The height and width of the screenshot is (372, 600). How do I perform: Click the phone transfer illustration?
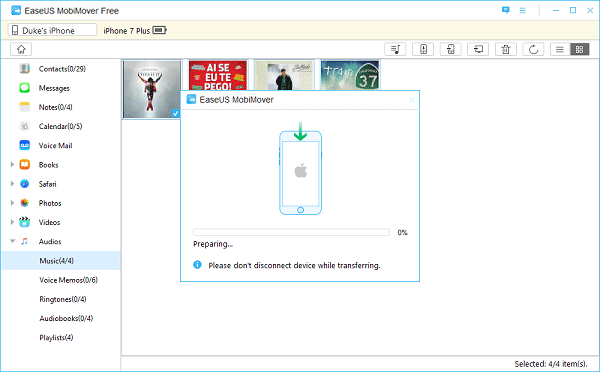click(x=300, y=169)
